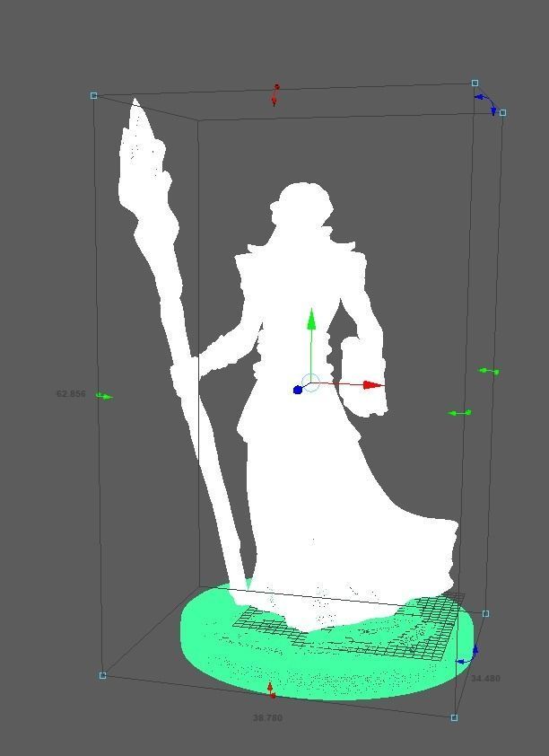The width and height of the screenshot is (549, 756).
Task: Select the top-right rear corner handle
Action: pyautogui.click(x=475, y=83)
